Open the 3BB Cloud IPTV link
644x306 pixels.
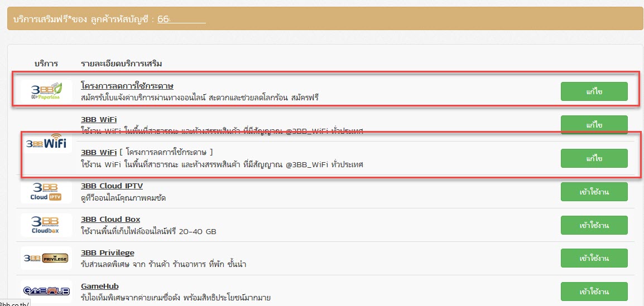click(x=112, y=186)
